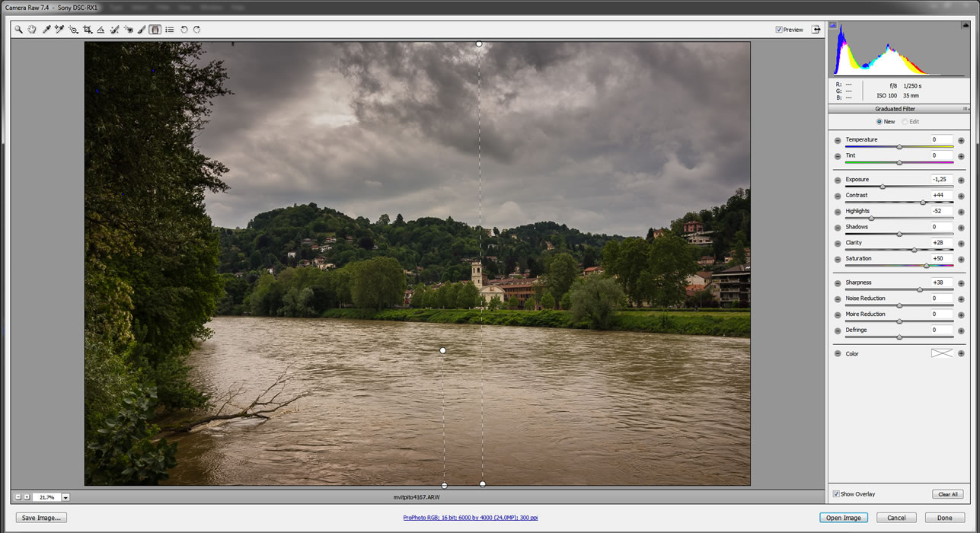
Task: Select the Crop tool
Action: 88,30
